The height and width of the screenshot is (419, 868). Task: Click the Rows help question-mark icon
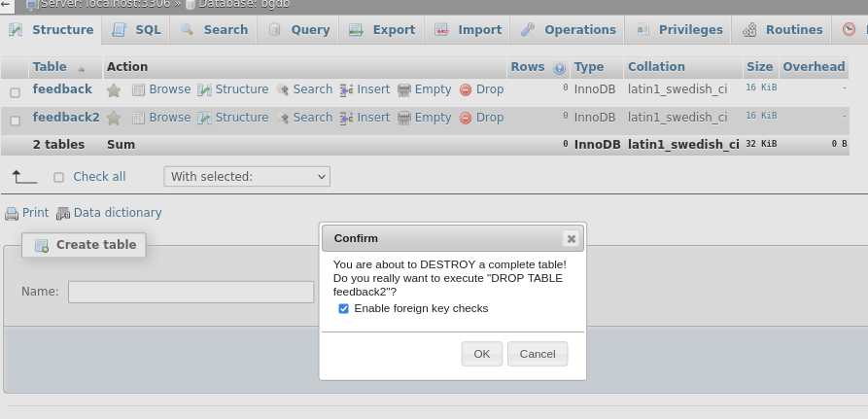[x=559, y=69]
